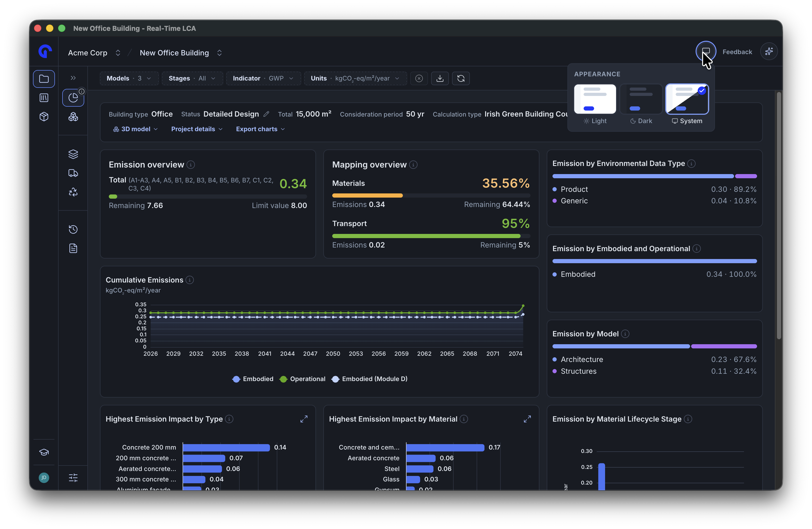812x529 pixels.
Task: Click the Transport mapping progress bar
Action: point(431,236)
